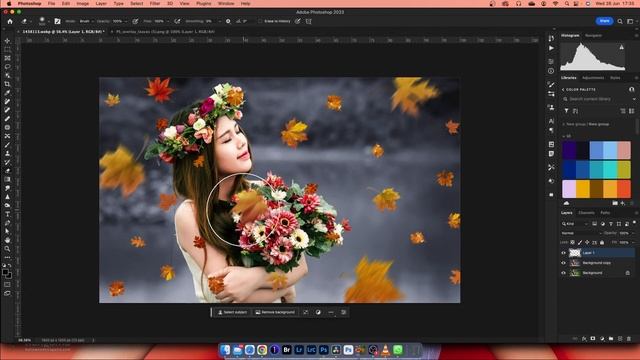Select the Lasso tool
This screenshot has height=360, width=640.
(x=7, y=67)
